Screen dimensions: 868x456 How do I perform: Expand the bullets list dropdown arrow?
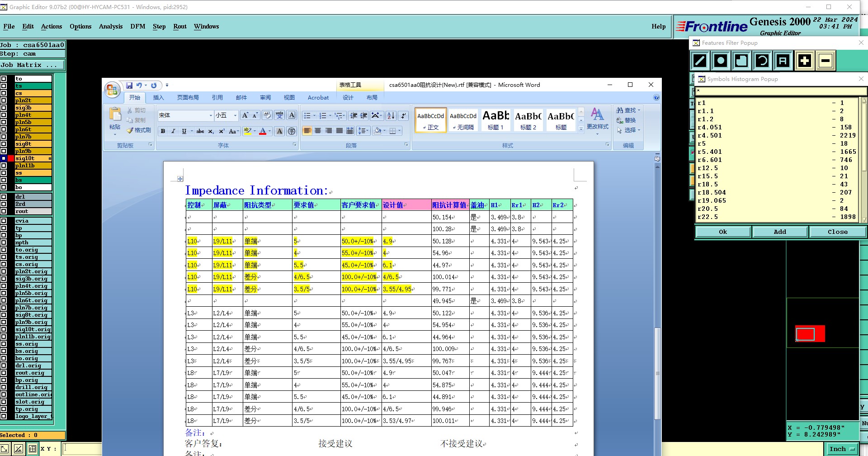point(315,115)
